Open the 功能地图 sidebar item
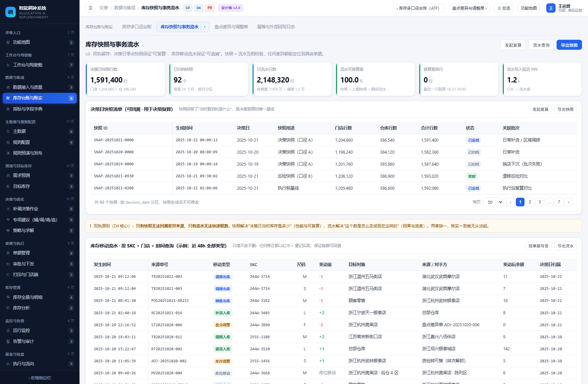This screenshot has width=588, height=384. click(x=40, y=42)
